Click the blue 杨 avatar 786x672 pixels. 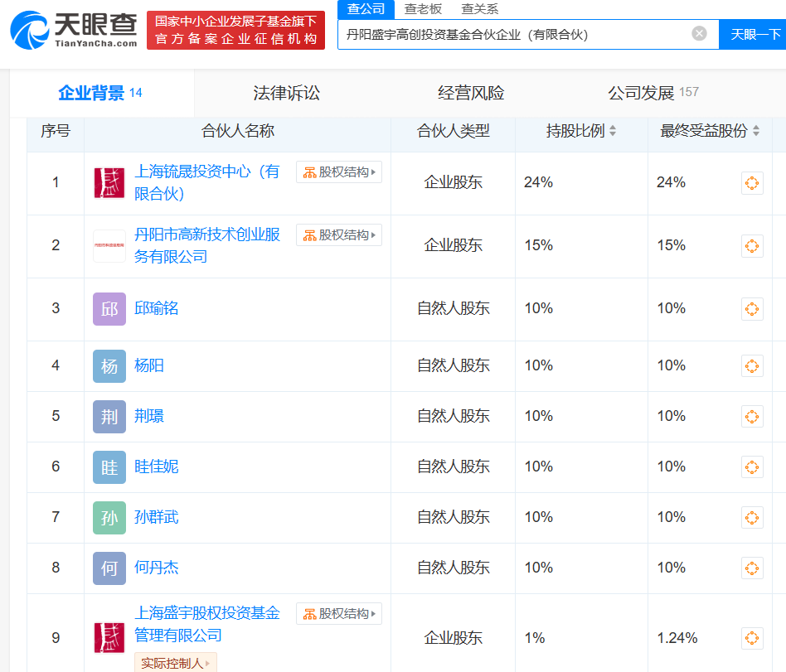click(109, 366)
